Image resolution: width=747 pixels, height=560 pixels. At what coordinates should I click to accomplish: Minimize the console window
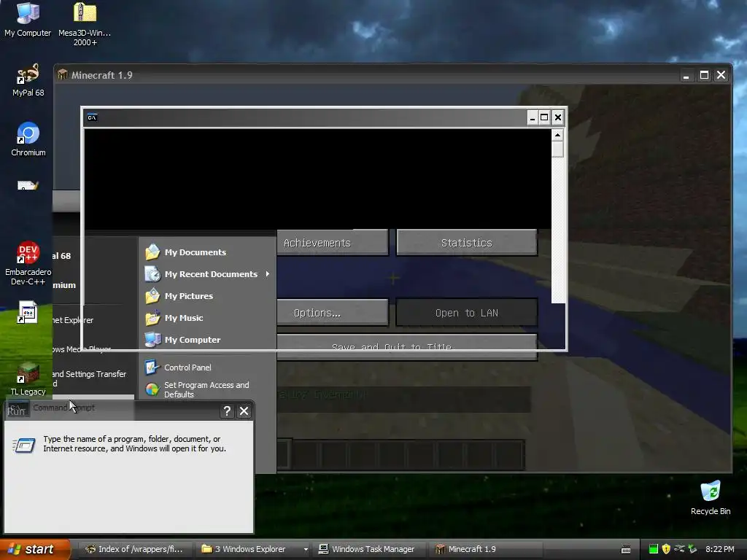(x=532, y=117)
